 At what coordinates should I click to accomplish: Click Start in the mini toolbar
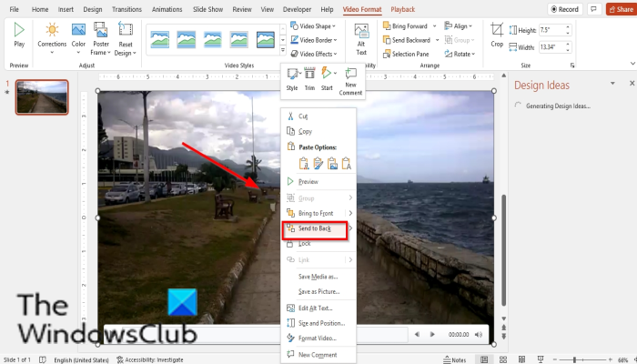click(x=327, y=79)
